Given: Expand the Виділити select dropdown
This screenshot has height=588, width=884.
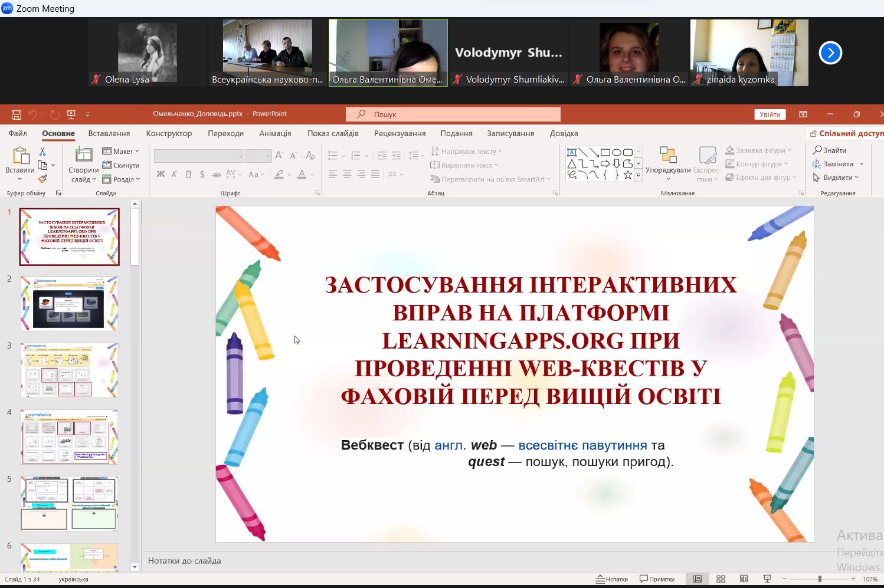Looking at the screenshot, I should pyautogui.click(x=836, y=178).
